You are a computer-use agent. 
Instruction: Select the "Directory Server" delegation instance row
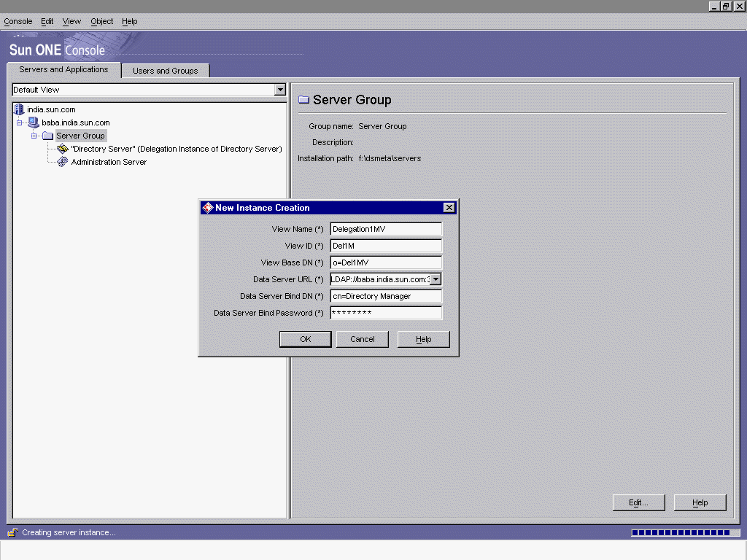pyautogui.click(x=177, y=149)
